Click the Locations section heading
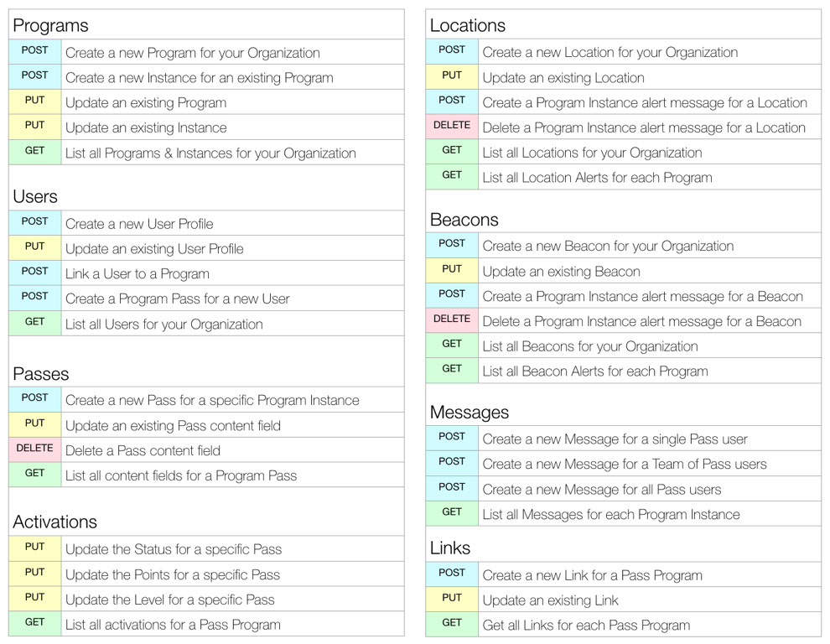This screenshot has height=644, width=830. (x=468, y=25)
